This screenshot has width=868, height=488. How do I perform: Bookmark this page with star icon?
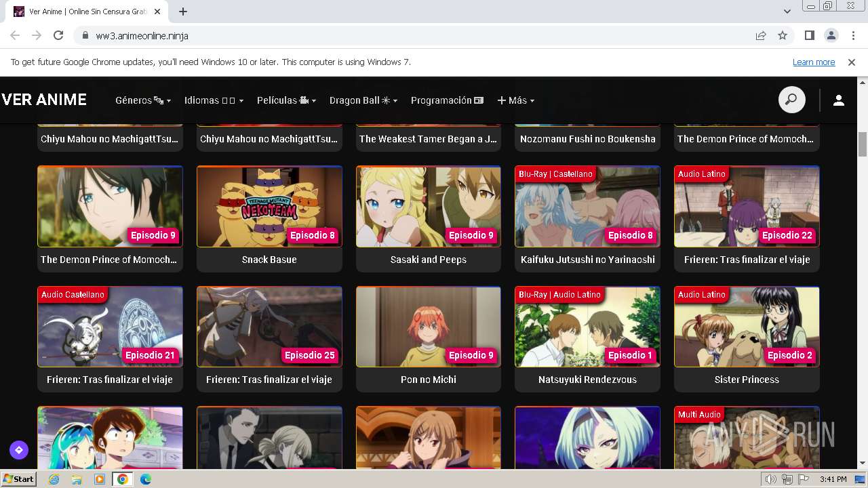[783, 36]
